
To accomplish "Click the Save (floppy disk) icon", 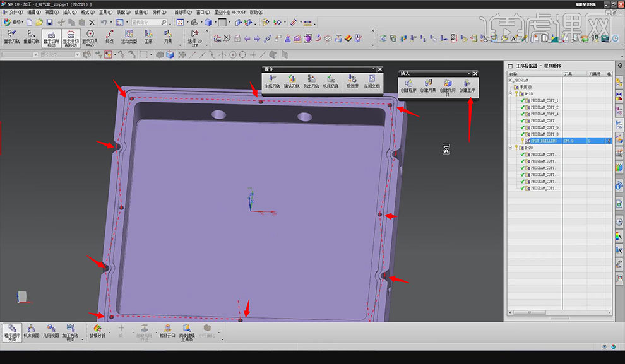I will click(x=49, y=22).
